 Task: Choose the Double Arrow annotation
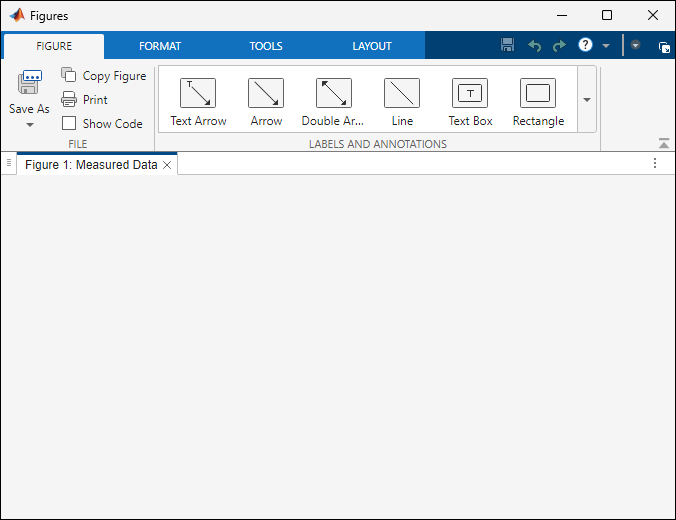click(x=333, y=102)
